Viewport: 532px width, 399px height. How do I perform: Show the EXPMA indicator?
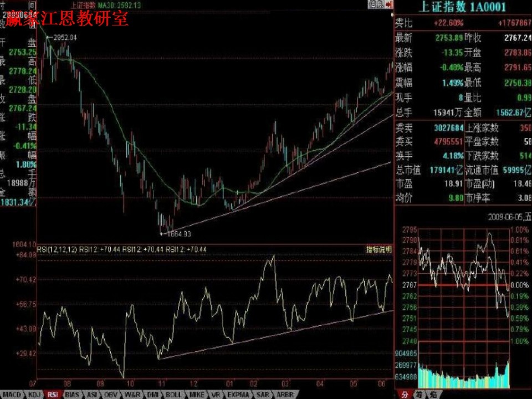[236, 395]
